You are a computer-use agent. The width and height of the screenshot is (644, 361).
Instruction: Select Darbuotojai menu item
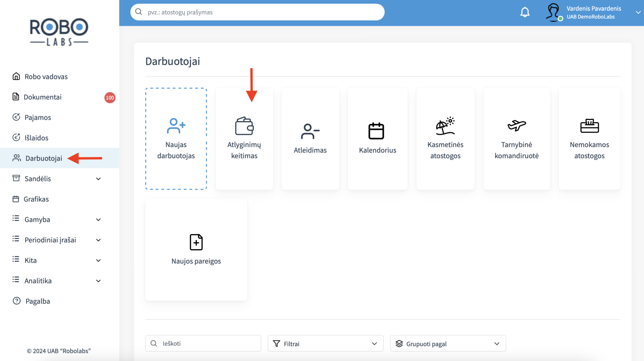[59, 158]
